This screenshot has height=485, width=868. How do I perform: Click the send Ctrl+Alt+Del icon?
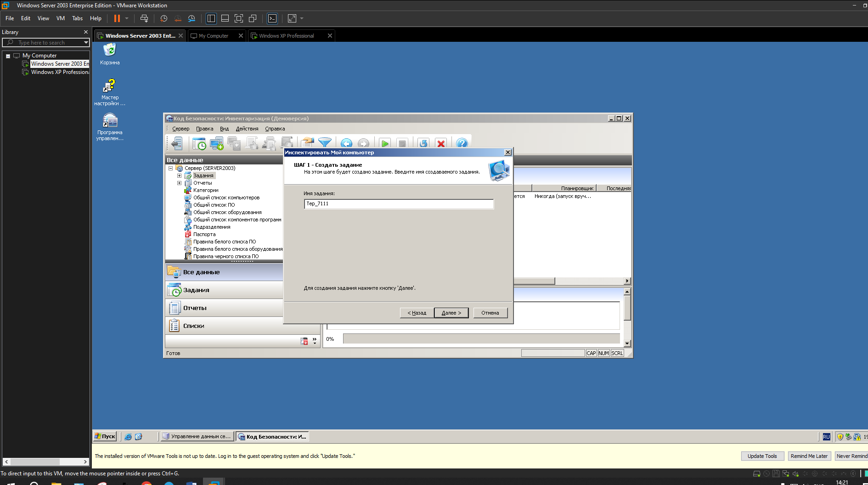[x=144, y=18]
